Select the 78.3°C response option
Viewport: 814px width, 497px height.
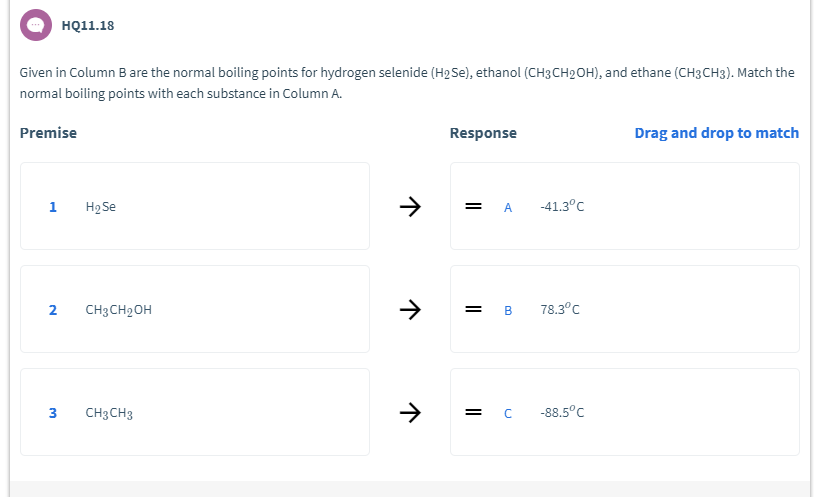(560, 310)
